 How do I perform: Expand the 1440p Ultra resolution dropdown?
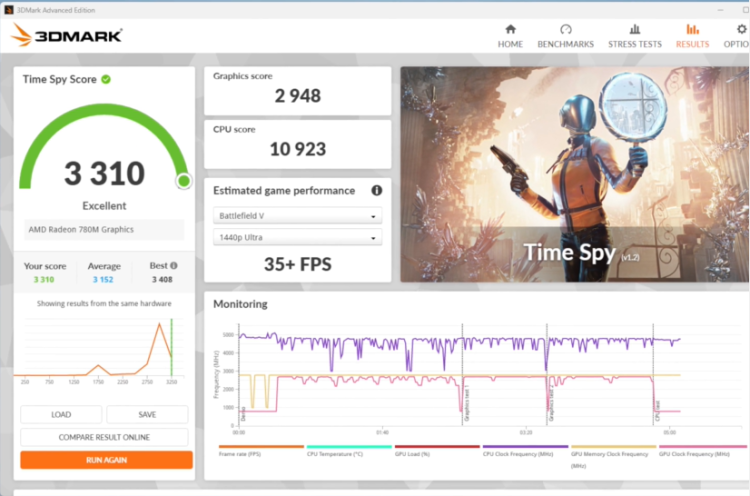298,238
